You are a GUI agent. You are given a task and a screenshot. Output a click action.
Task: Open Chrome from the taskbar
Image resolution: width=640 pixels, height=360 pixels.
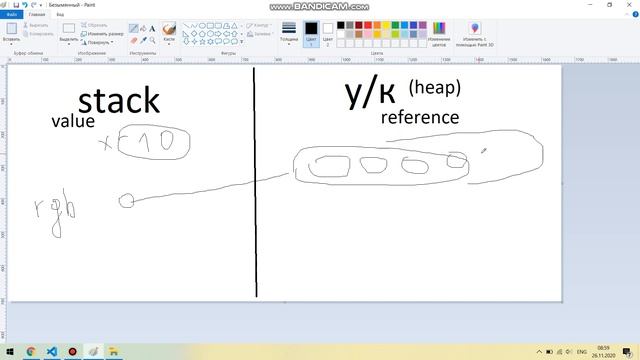pos(31,351)
